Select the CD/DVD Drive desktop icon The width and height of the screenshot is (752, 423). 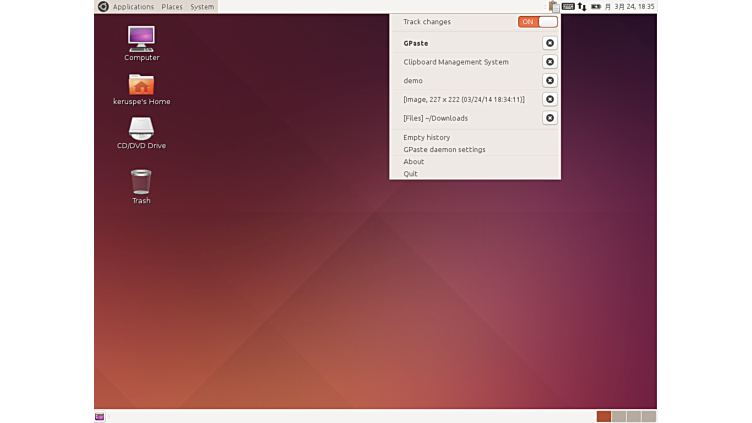click(141, 133)
